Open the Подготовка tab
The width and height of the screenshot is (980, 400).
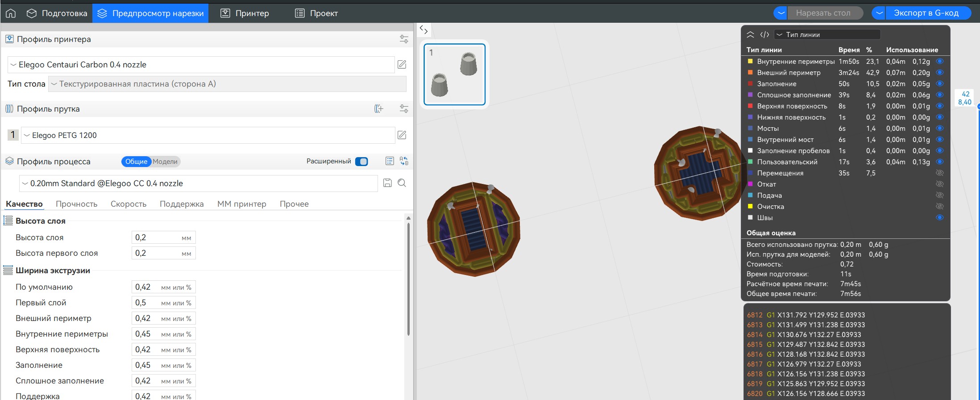point(57,13)
